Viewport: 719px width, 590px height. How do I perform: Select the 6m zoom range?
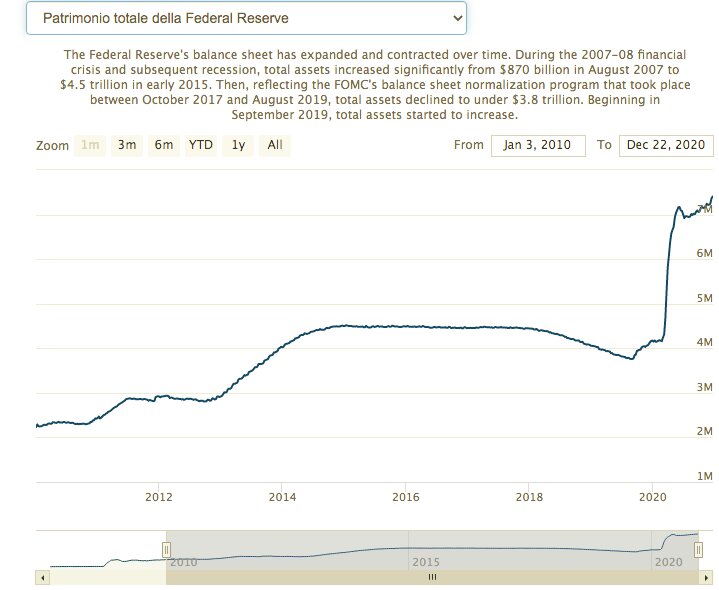(163, 145)
